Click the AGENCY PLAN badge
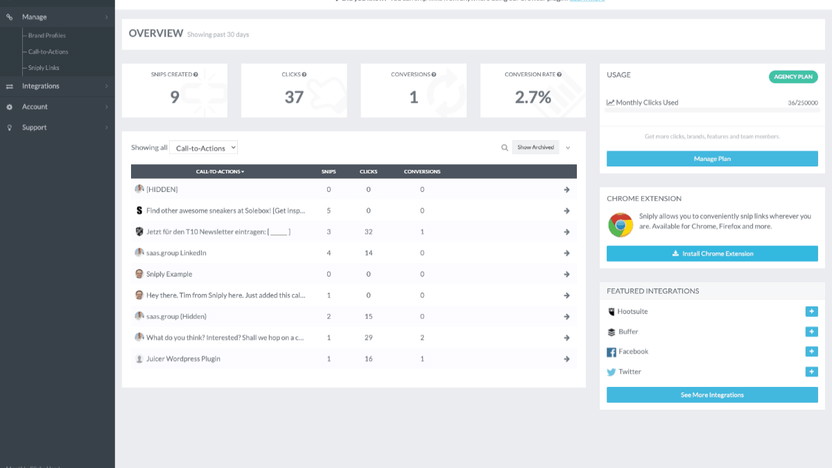The height and width of the screenshot is (468, 832). click(x=793, y=76)
